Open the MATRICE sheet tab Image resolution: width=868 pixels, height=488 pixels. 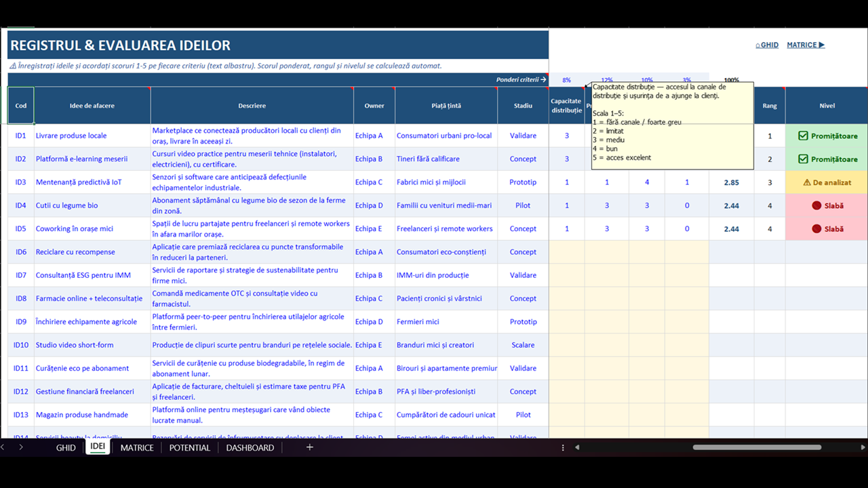coord(137,447)
